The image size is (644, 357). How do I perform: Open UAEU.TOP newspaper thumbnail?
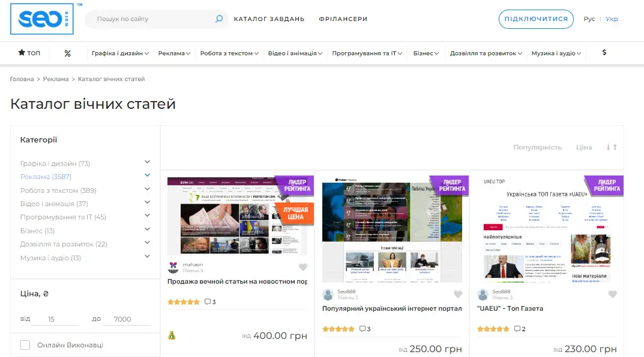click(x=547, y=230)
